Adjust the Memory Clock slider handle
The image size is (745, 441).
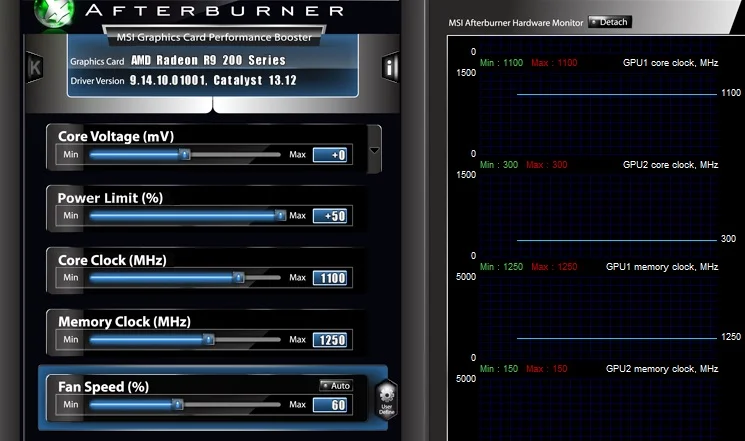[209, 339]
